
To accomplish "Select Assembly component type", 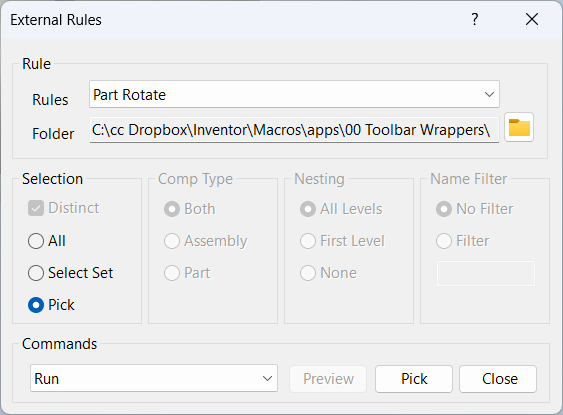I will pos(206,241).
